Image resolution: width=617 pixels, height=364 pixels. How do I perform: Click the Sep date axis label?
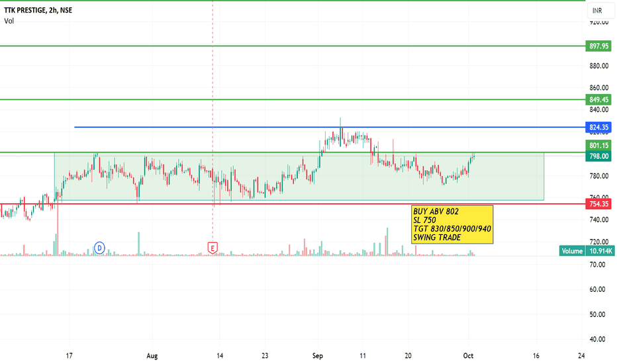pyautogui.click(x=318, y=356)
